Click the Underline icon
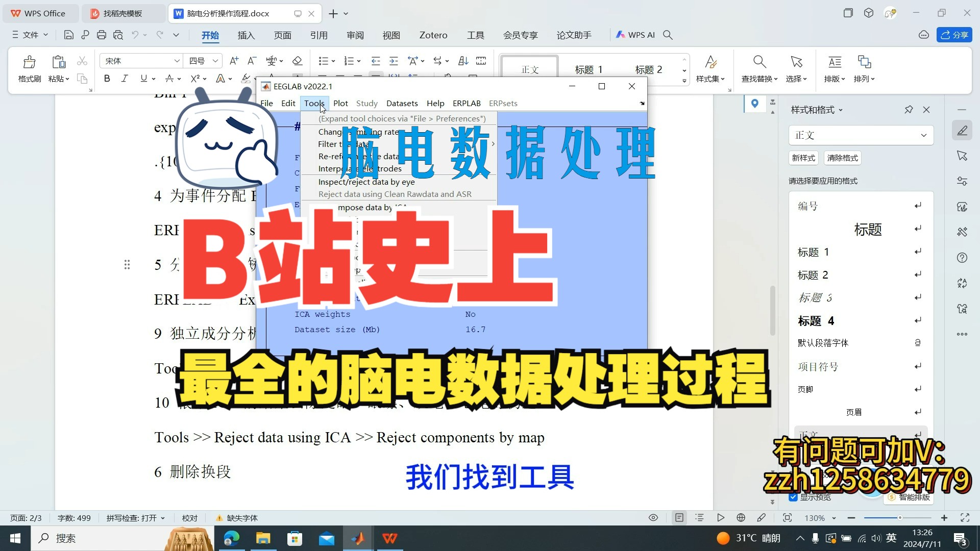 [x=143, y=79]
